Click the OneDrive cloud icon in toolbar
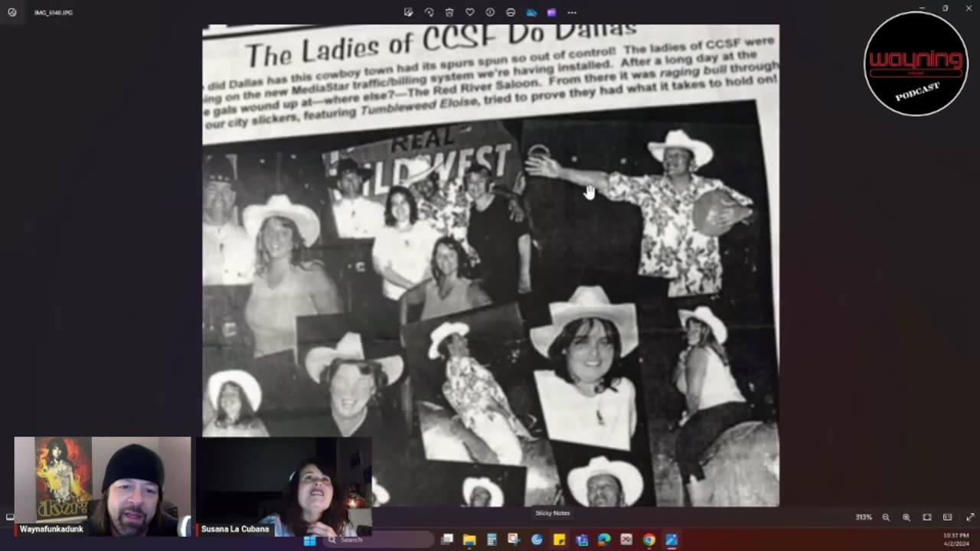The image size is (980, 551). (531, 12)
